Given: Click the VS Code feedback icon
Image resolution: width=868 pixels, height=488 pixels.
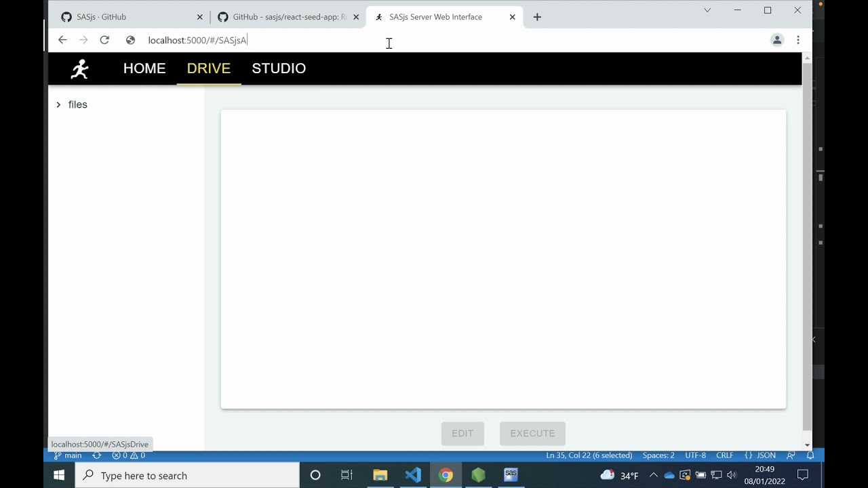Looking at the screenshot, I should [791, 455].
